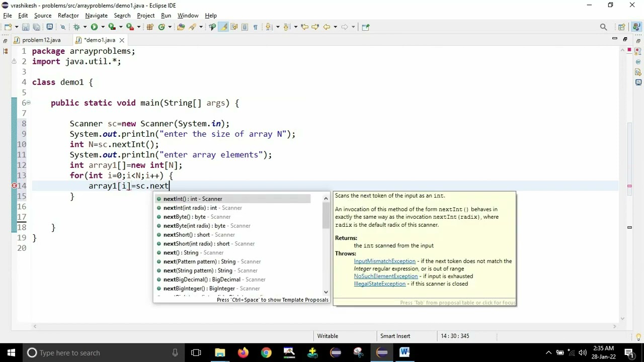Viewport: 644px width, 362px height.
Task: Minimize the editor area
Action: [x=614, y=39]
